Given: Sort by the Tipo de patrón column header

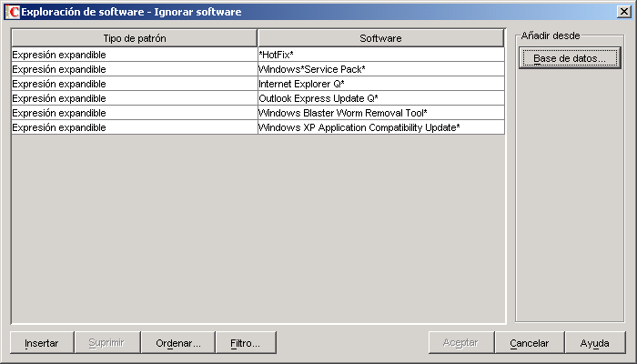Looking at the screenshot, I should point(135,38).
